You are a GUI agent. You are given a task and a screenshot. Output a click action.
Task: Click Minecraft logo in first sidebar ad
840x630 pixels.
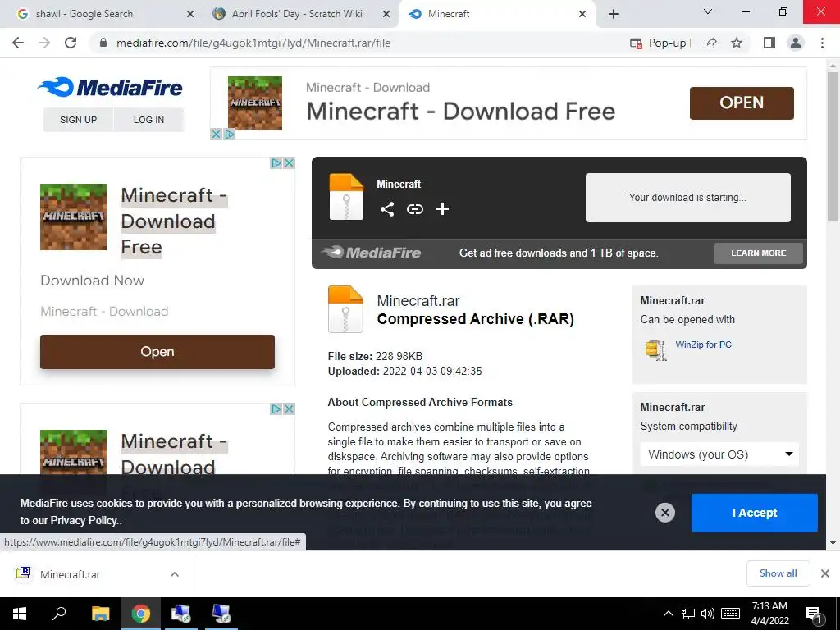(73, 217)
